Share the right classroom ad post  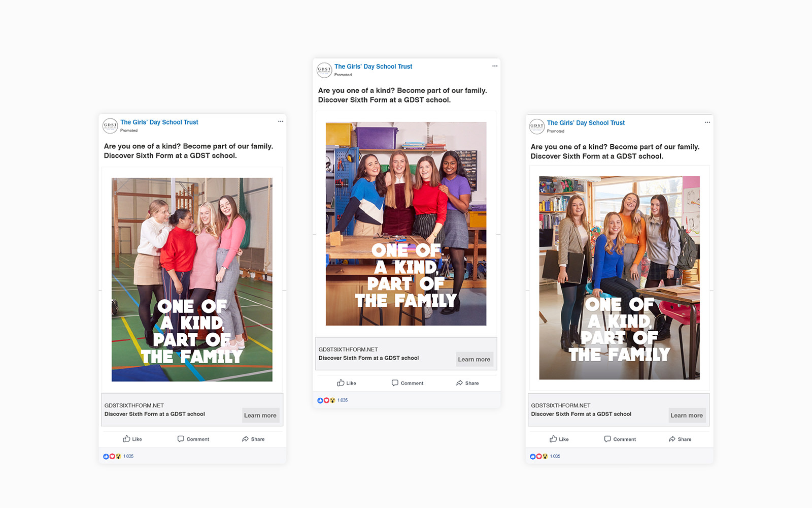(680, 439)
